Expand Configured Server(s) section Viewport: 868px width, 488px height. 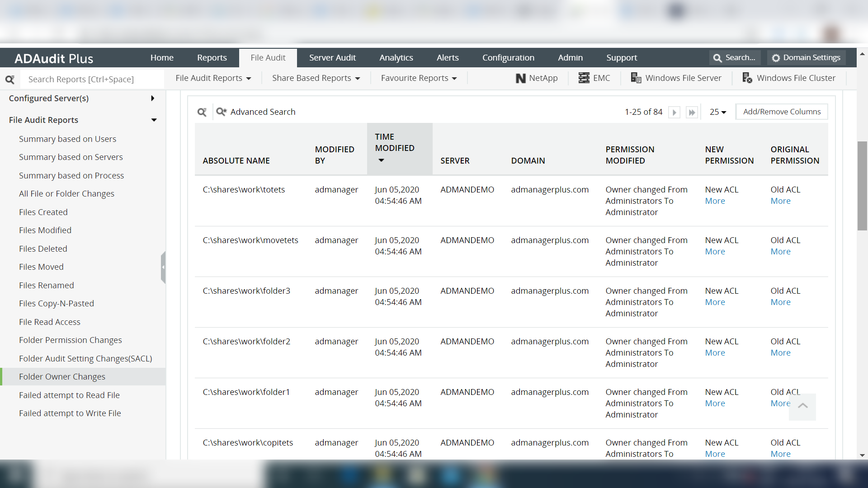[153, 98]
